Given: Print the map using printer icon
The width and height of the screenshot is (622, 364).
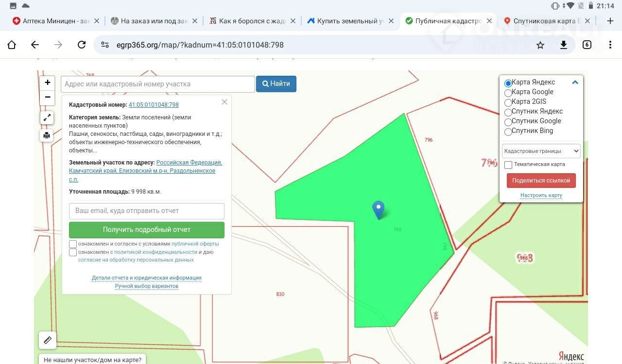Looking at the screenshot, I should [47, 135].
